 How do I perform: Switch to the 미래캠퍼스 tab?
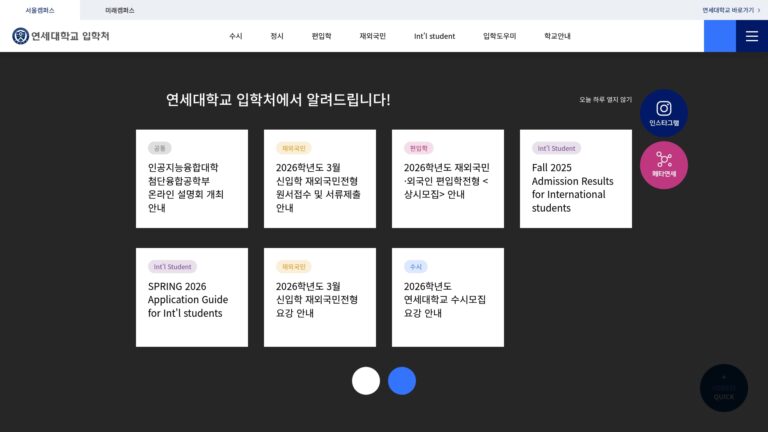[120, 10]
